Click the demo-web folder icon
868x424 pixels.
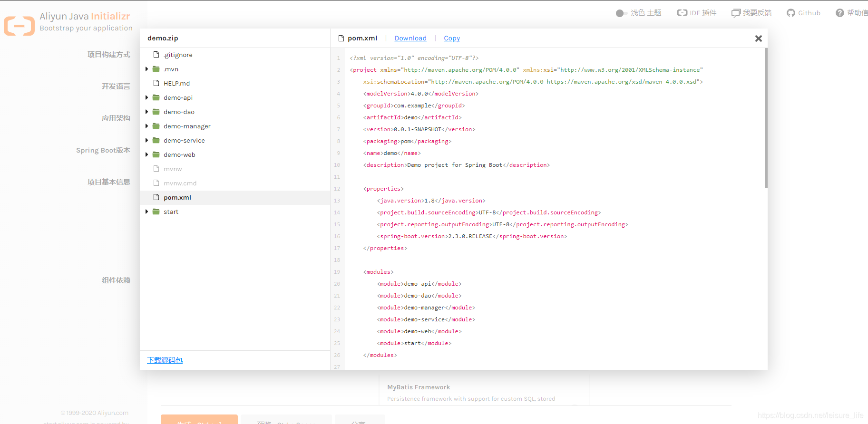click(156, 154)
